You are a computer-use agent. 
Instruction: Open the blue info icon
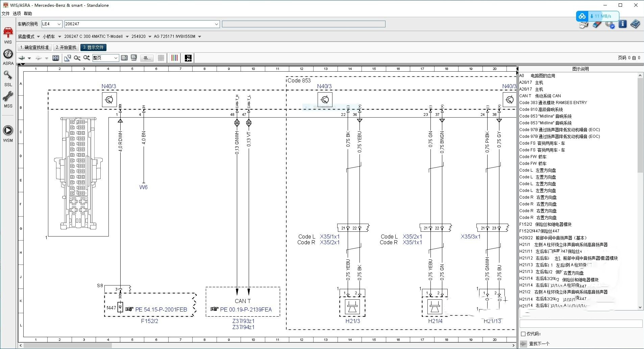623,24
